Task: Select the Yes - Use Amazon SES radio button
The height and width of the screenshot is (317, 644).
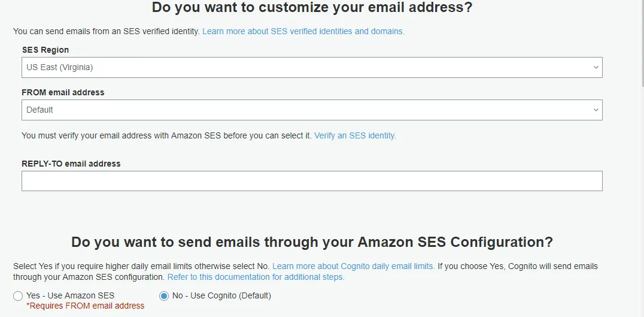Action: point(18,295)
